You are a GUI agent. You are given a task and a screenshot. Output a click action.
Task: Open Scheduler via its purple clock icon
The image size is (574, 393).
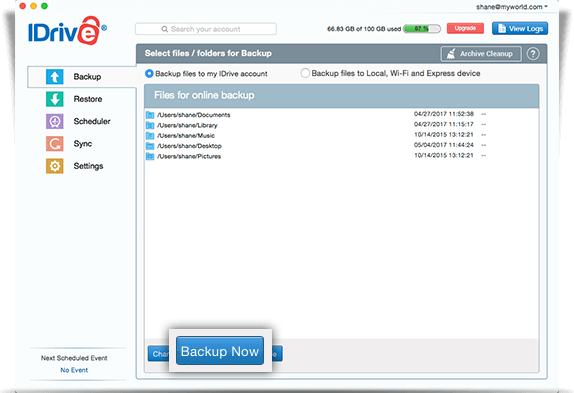(x=55, y=121)
